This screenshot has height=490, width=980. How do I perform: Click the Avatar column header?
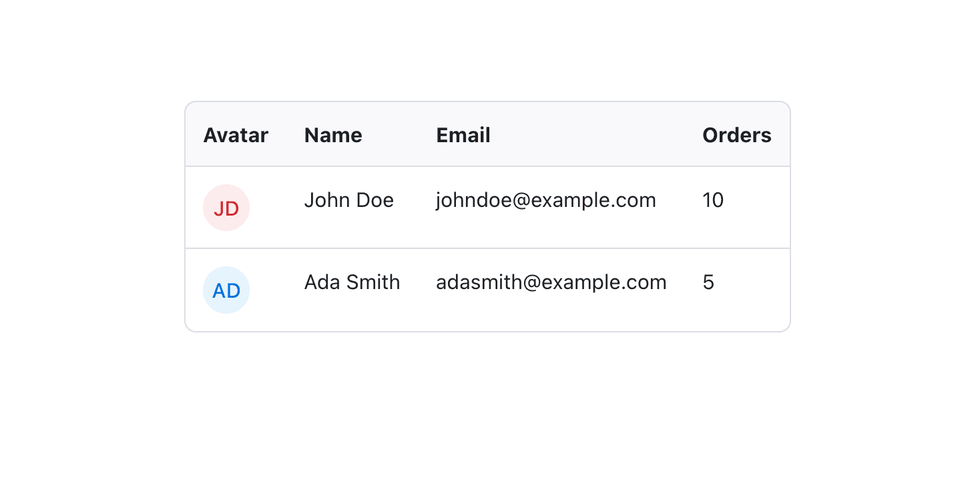point(236,136)
